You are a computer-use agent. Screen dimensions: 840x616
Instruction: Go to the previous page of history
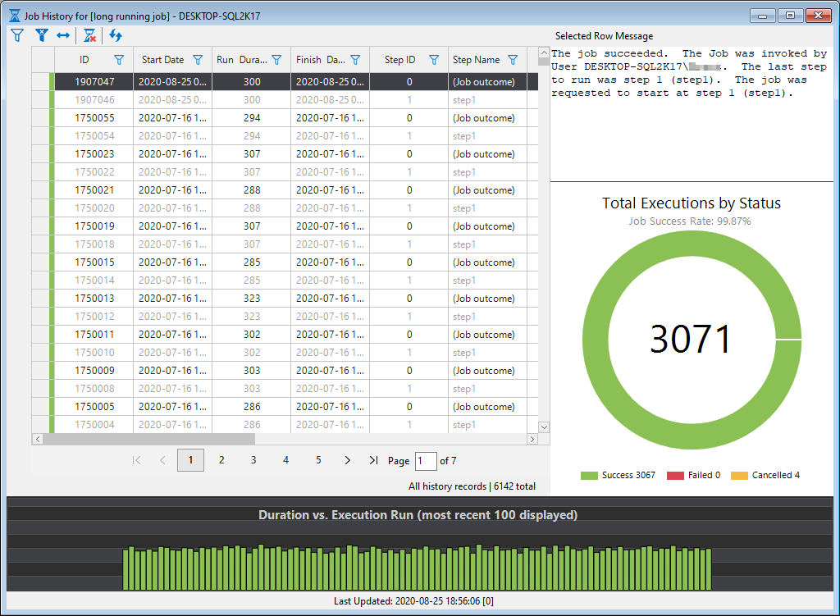(163, 460)
